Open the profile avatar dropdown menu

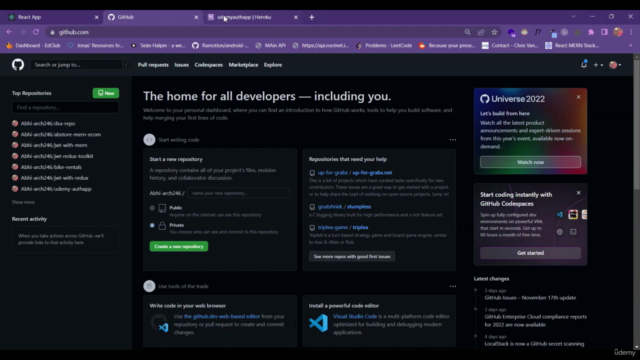pyautogui.click(x=615, y=65)
